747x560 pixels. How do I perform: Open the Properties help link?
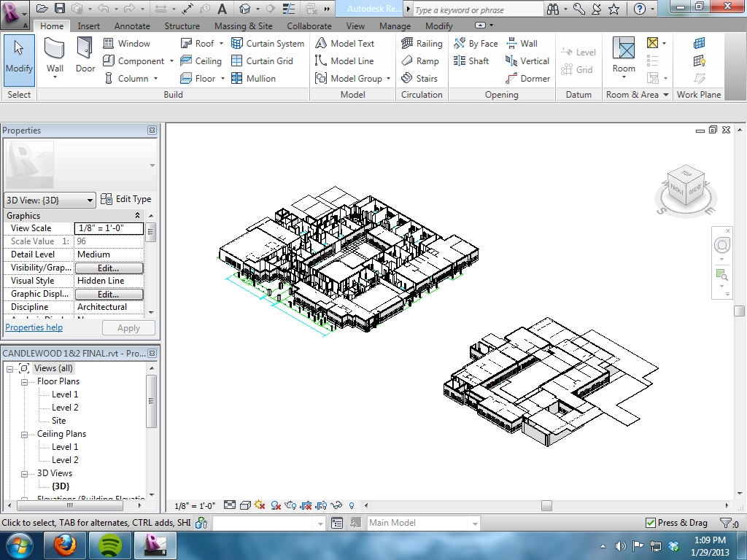coord(34,327)
